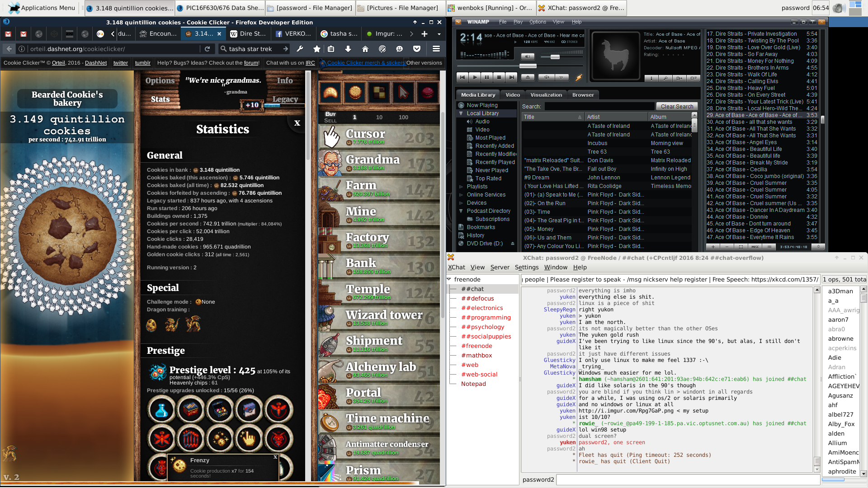
Task: Switch to Dire St... Wikipedia tab
Action: coord(247,34)
